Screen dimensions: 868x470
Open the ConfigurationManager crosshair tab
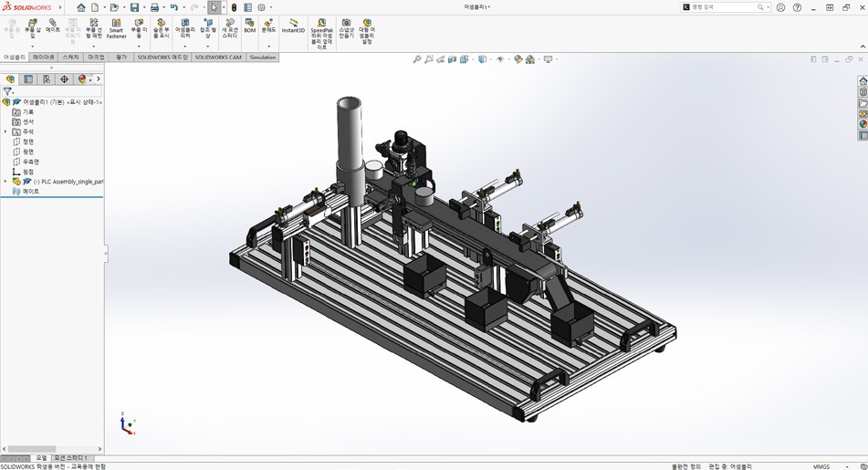click(64, 79)
